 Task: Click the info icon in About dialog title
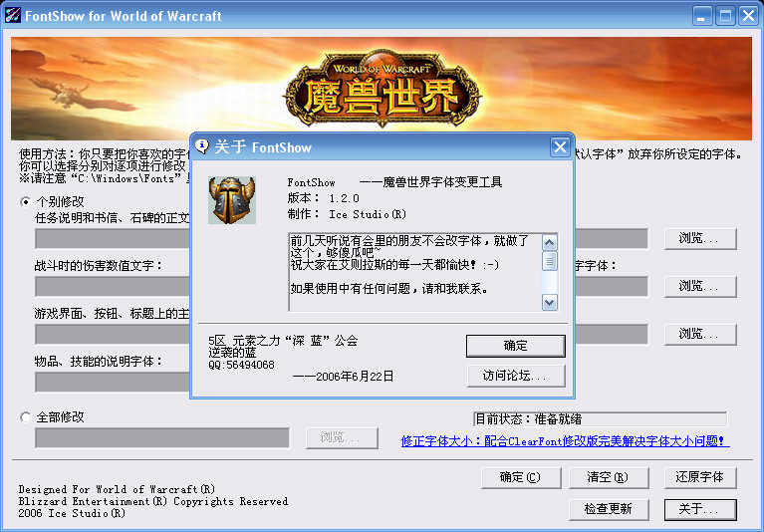coord(202,145)
